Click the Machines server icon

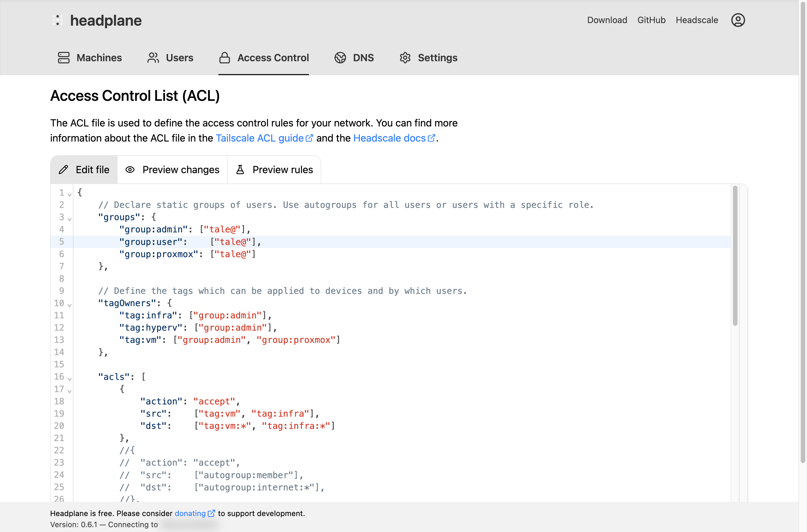point(64,58)
